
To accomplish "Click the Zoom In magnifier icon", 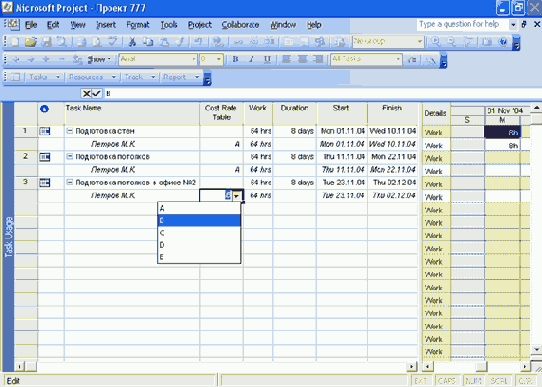I will [x=436, y=42].
